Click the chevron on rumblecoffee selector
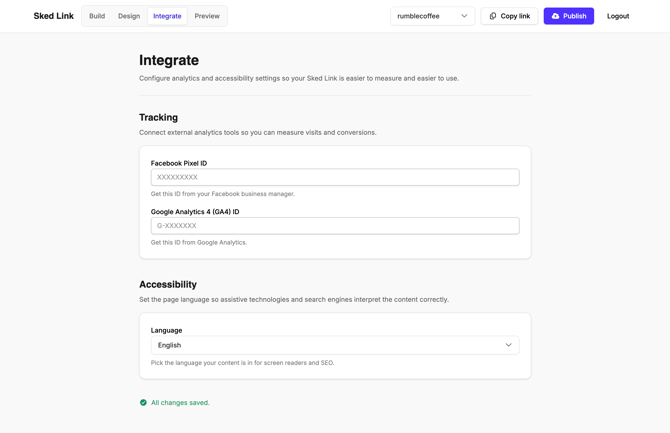 [x=464, y=16]
